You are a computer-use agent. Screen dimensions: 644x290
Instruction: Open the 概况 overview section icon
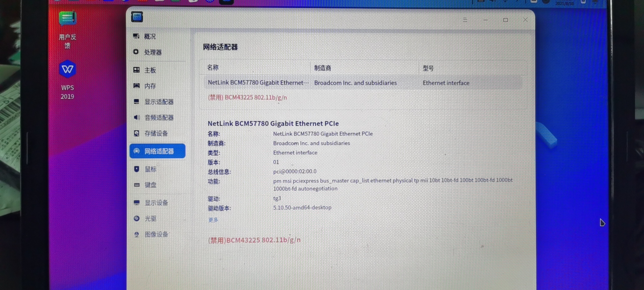click(x=136, y=36)
